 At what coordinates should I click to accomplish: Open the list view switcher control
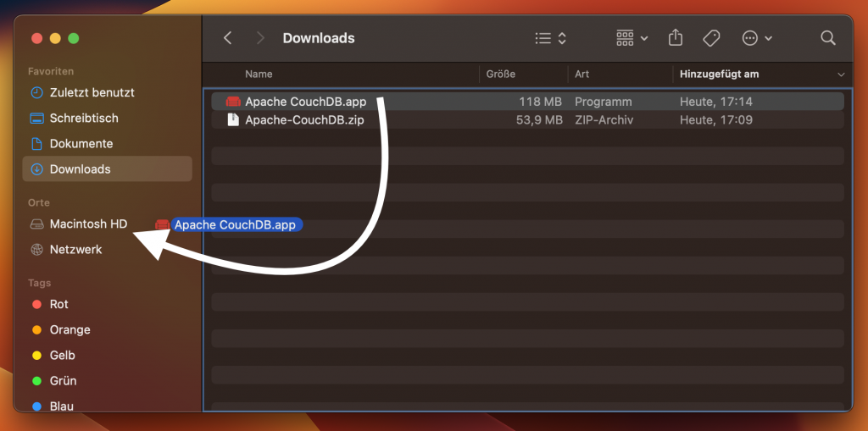click(x=551, y=38)
